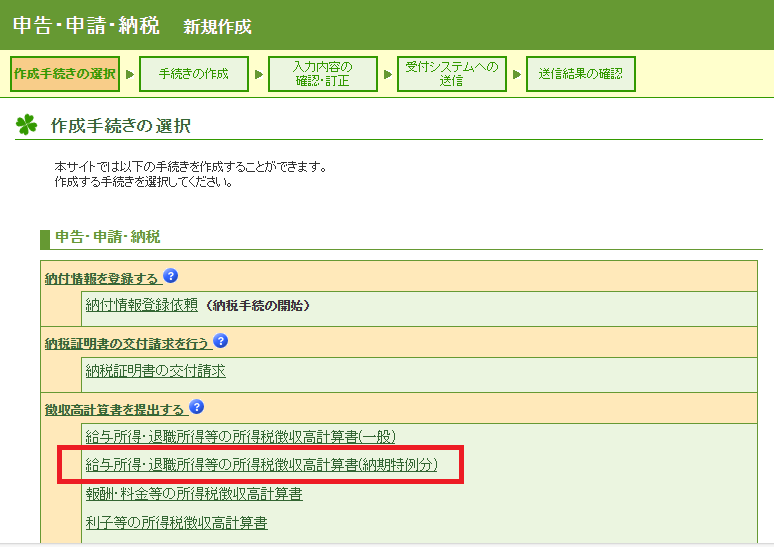Viewport: 774px width, 547px height.
Task: Open 徴収高計算書を提出する heading link
Action: (114, 410)
